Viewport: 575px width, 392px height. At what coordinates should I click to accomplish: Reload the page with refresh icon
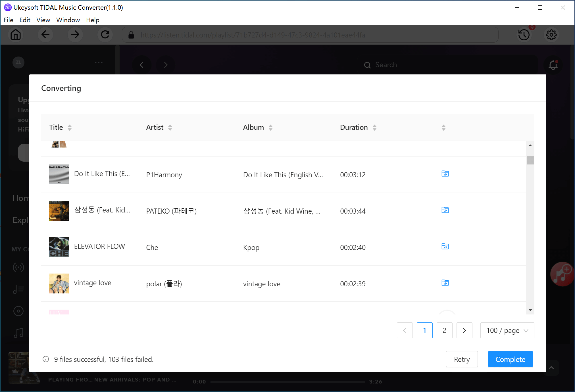(105, 35)
